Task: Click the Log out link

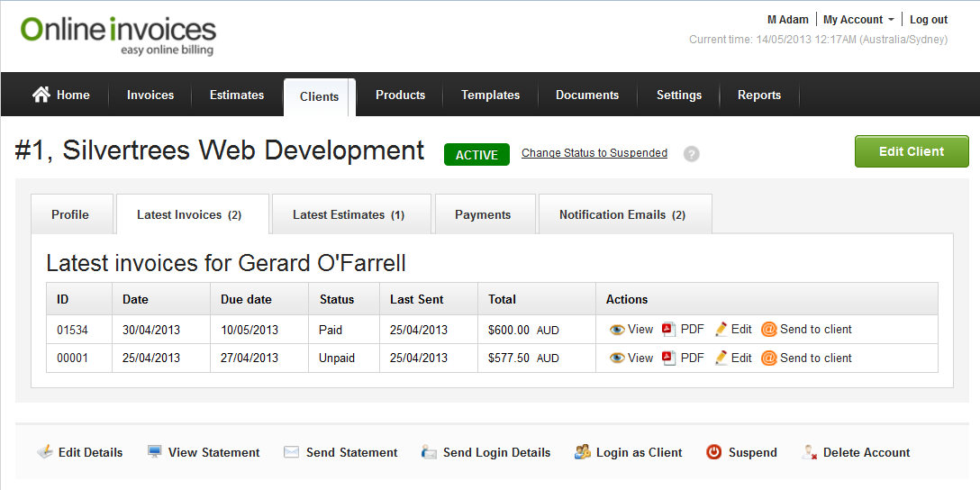Action: point(928,20)
